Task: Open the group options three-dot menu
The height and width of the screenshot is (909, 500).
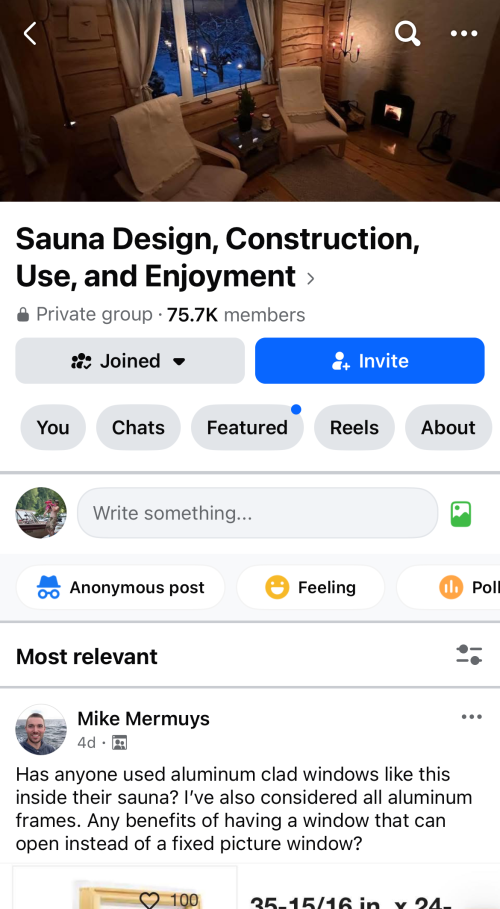Action: click(x=464, y=34)
